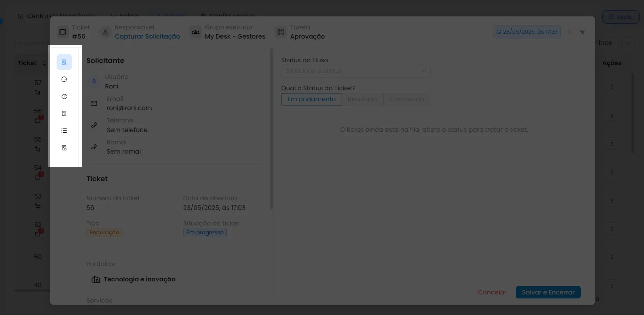Viewport: 644px width, 315px height.
Task: Open the document search icon in sidebar
Action: [64, 114]
